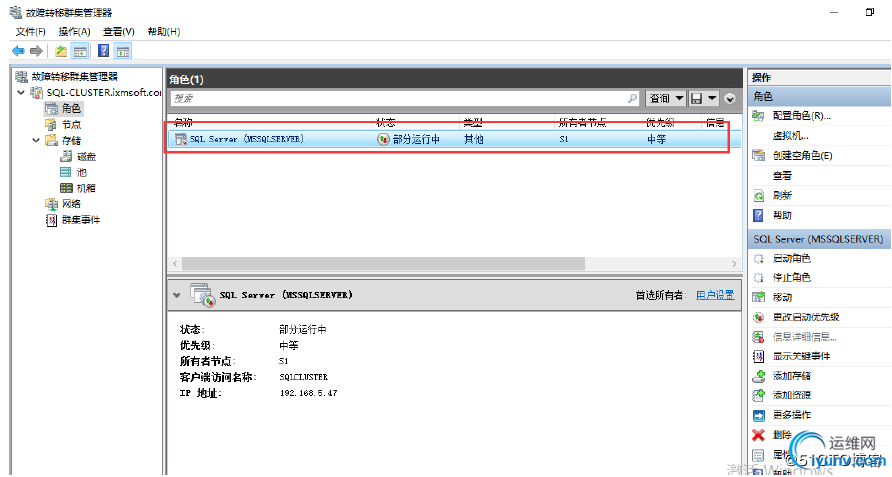Open 池 under storage
The width and height of the screenshot is (892, 477).
pos(81,172)
